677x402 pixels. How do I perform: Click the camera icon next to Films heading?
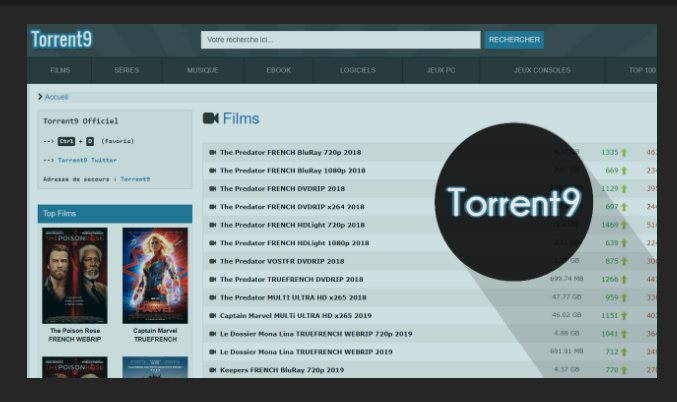click(211, 118)
